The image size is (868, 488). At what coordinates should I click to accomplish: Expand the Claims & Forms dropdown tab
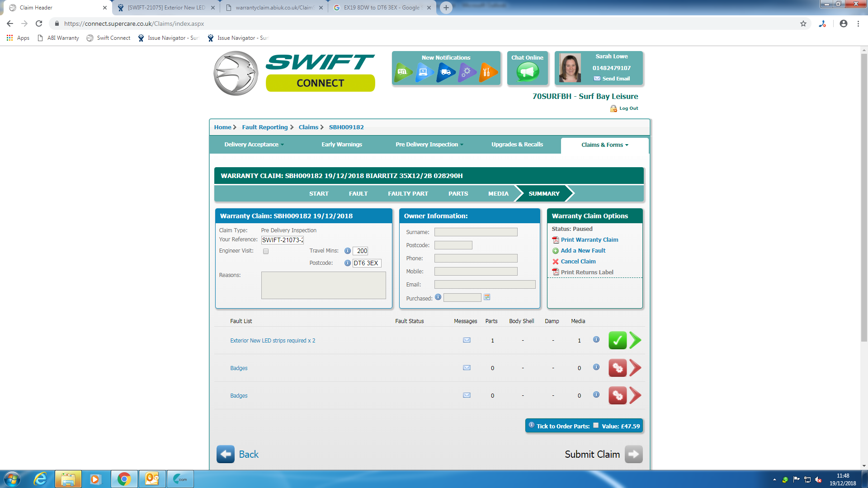604,145
